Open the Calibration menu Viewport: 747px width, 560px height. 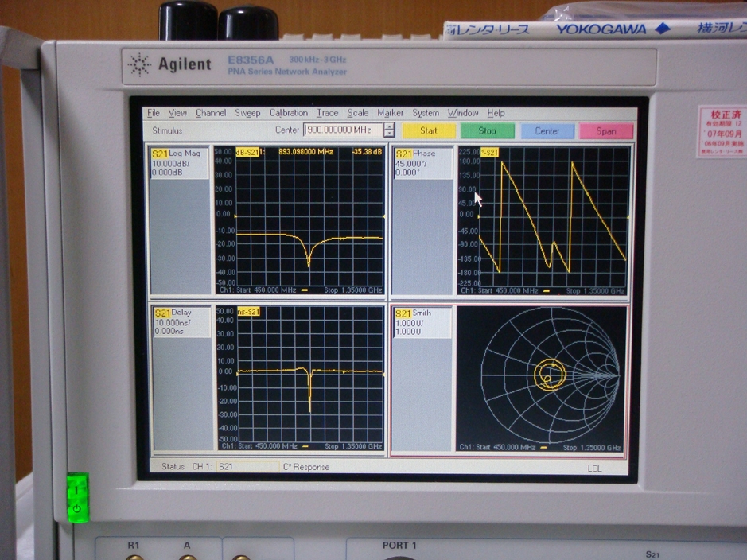pyautogui.click(x=288, y=113)
